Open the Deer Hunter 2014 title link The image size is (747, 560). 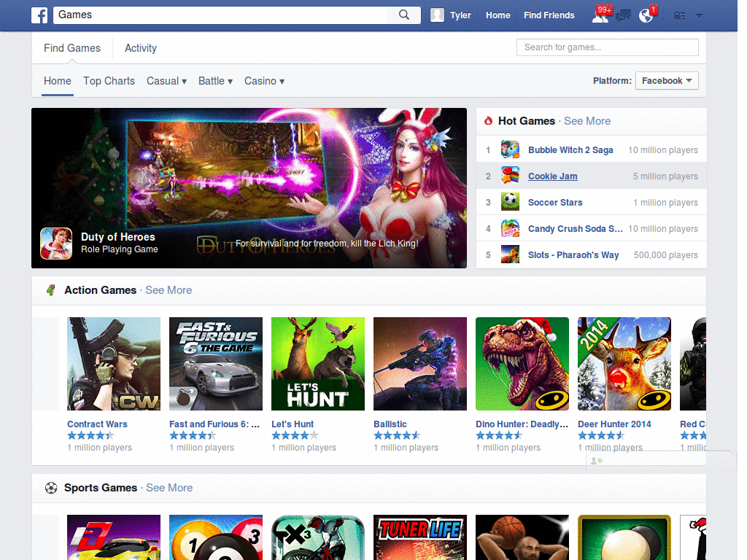(x=614, y=424)
